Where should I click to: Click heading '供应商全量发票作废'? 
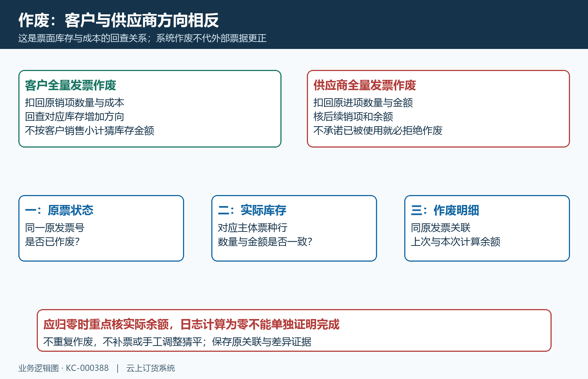click(365, 85)
